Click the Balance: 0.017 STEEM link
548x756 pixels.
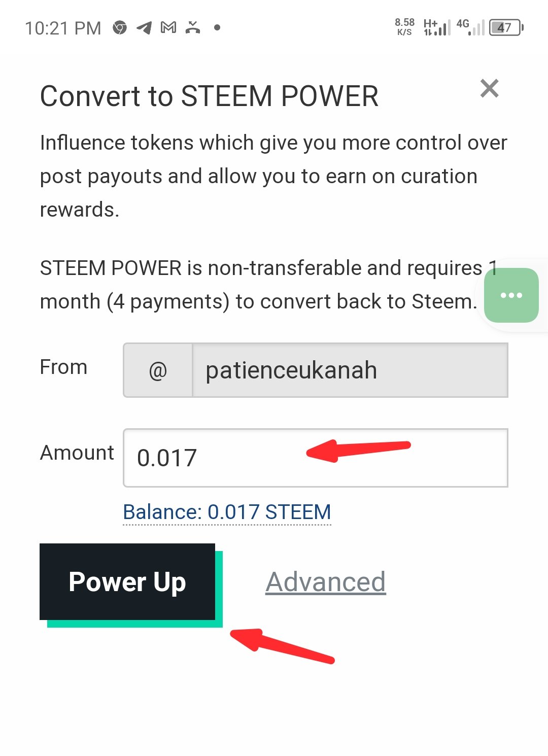(227, 512)
